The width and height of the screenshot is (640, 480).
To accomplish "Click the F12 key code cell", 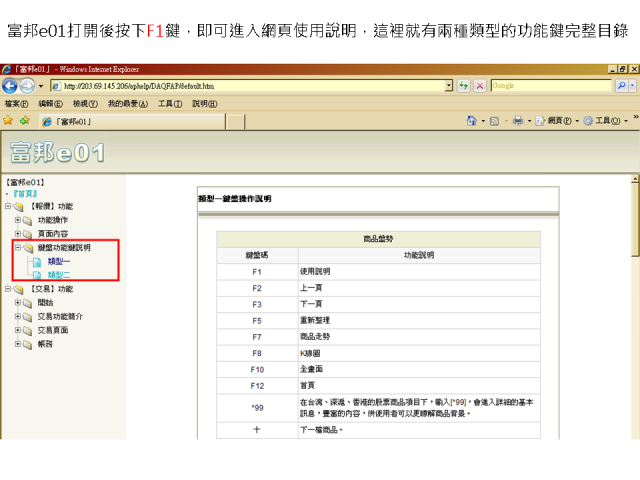I will click(x=257, y=386).
